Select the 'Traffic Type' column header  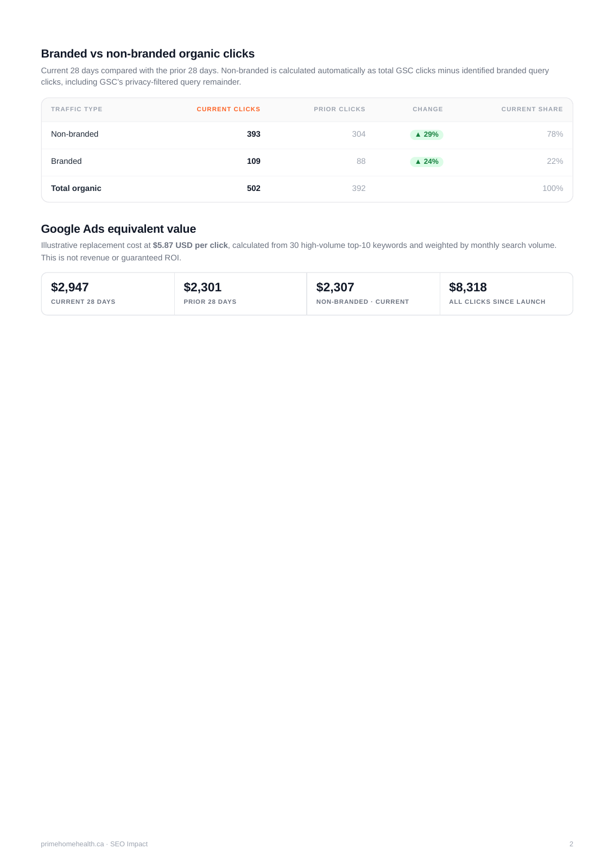pyautogui.click(x=77, y=109)
